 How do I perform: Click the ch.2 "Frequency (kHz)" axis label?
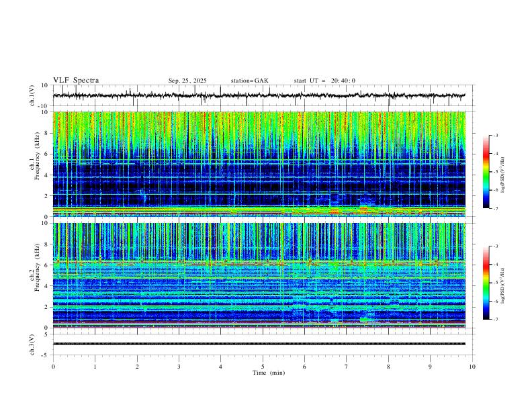[x=37, y=268]
